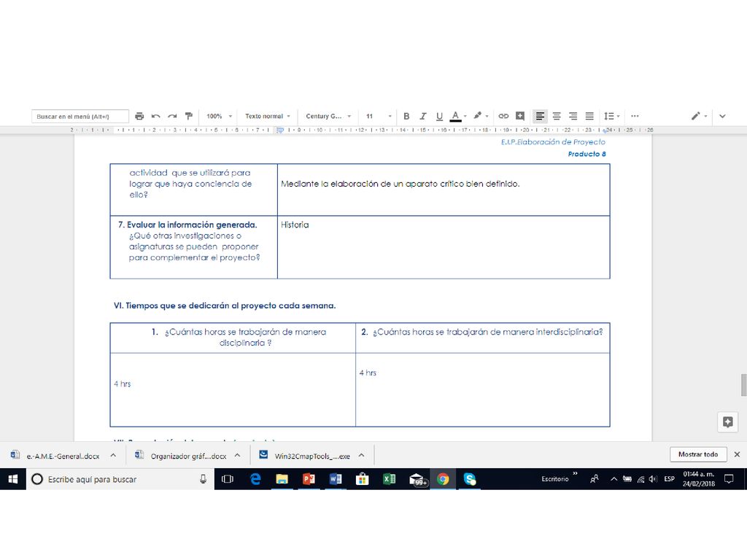Open the Century G... font dropdown
The height and width of the screenshot is (560, 747).
click(x=328, y=116)
